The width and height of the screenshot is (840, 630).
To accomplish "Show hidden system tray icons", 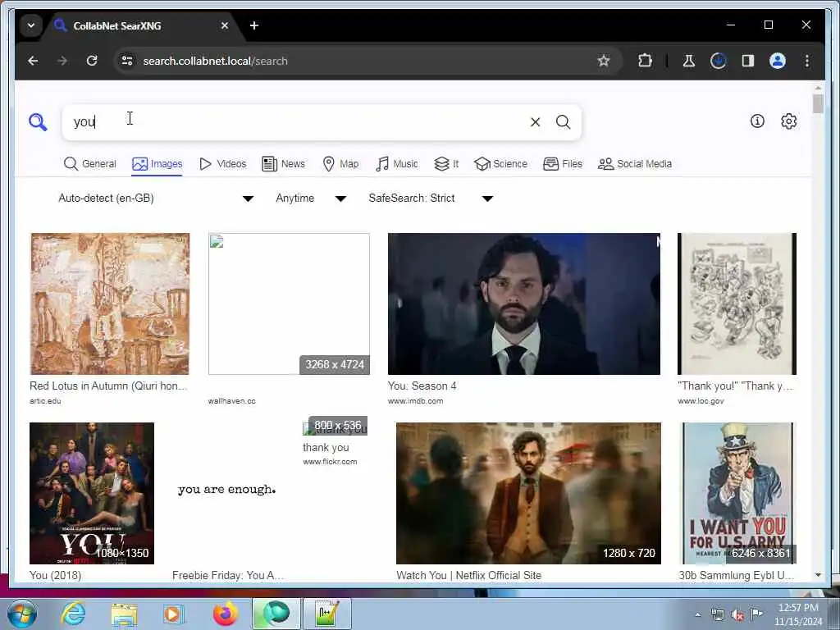I will click(x=697, y=615).
